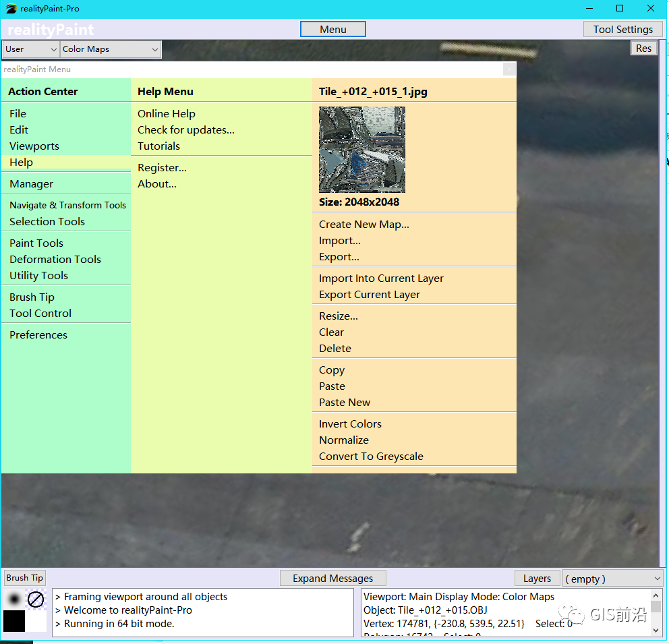Click the white background color swatch

tap(36, 620)
